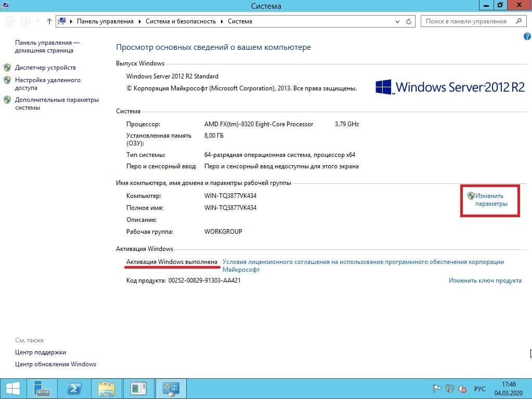Click shield icon beside Настройка удаленного доступа
The image size is (532, 399).
(x=7, y=80)
